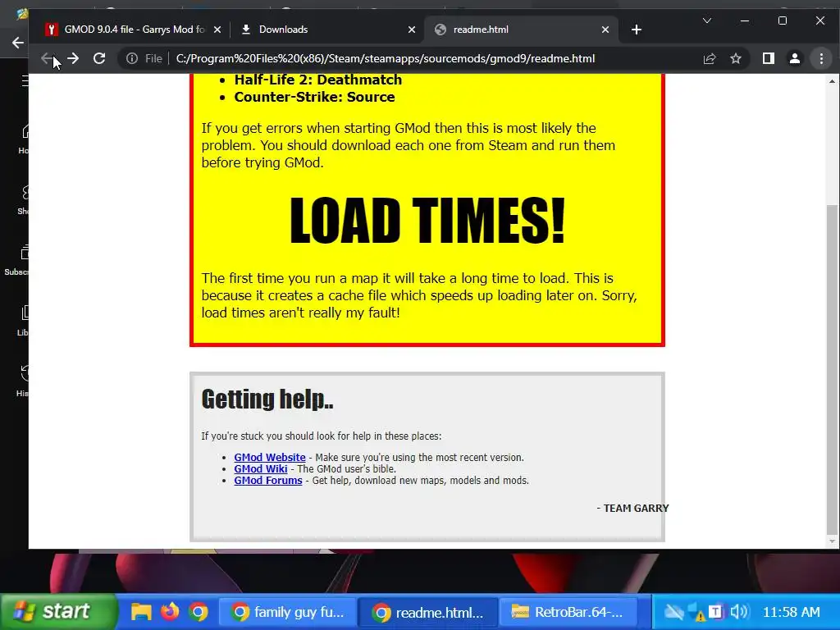The height and width of the screenshot is (630, 840).
Task: Close the GMOD 9.0.4 file tab
Action: [x=217, y=30]
